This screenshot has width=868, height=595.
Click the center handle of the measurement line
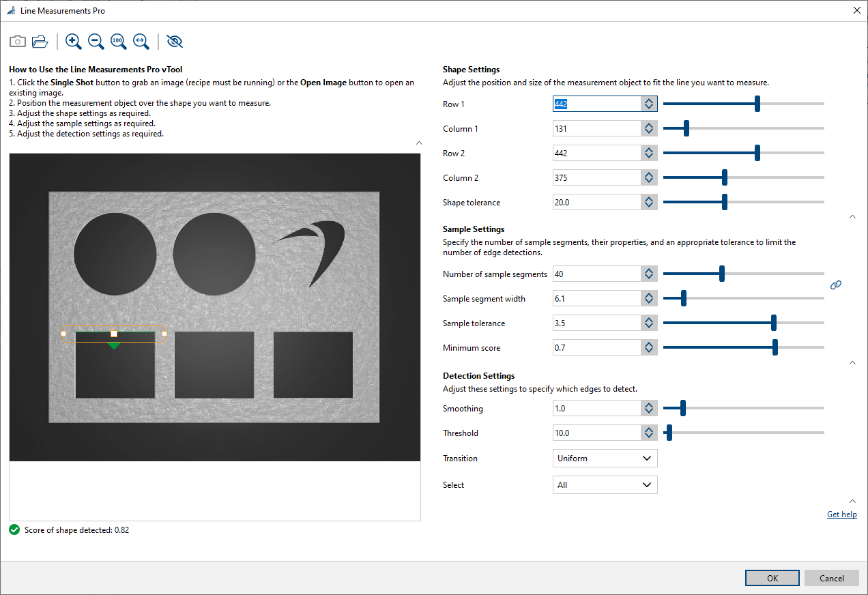tap(114, 334)
